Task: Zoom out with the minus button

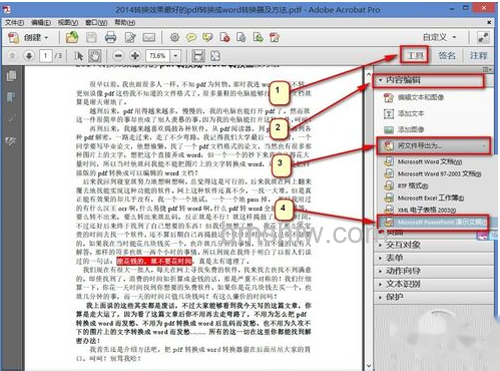Action: (118, 56)
